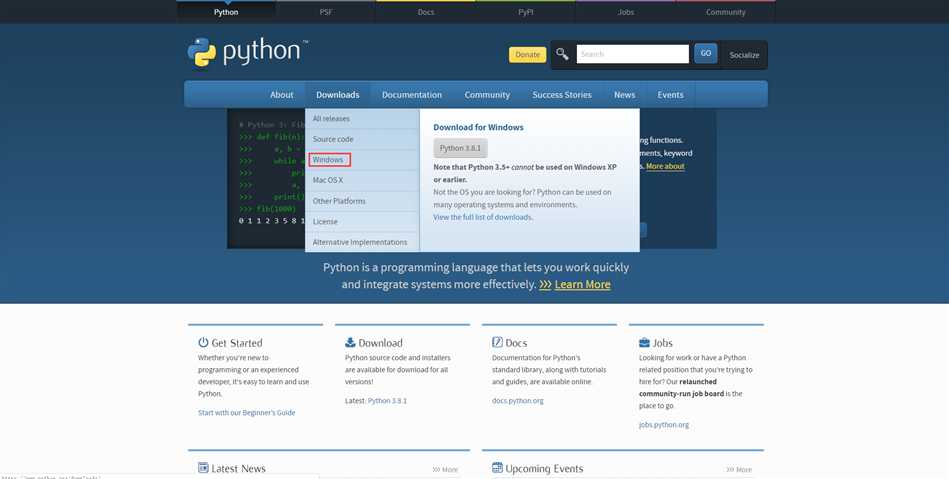
Task: Click the Download for Windows heading
Action: click(x=478, y=127)
